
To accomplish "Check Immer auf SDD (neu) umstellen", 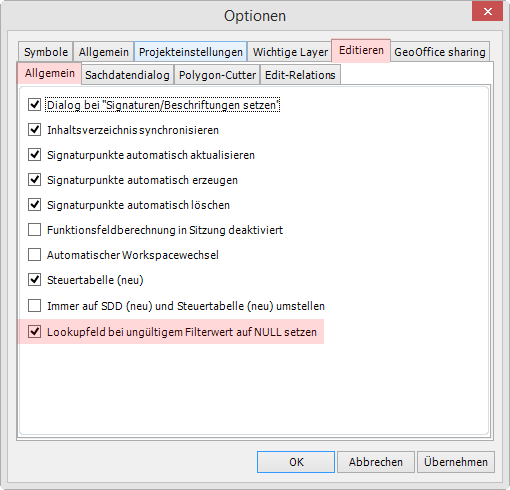I will [x=35, y=305].
